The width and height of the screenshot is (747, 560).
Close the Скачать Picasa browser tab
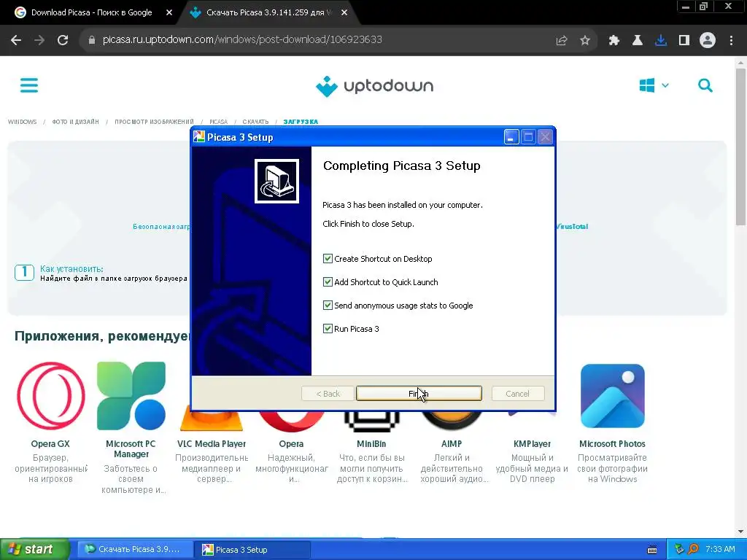(x=344, y=13)
